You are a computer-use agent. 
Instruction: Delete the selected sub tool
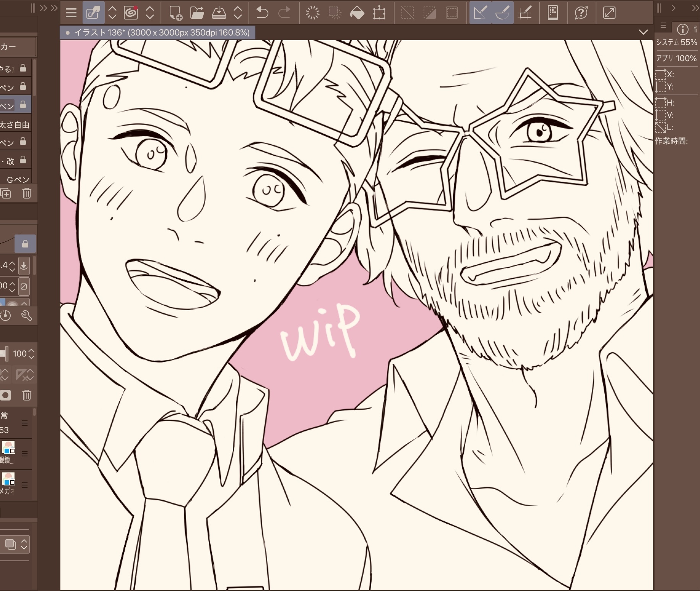(27, 193)
